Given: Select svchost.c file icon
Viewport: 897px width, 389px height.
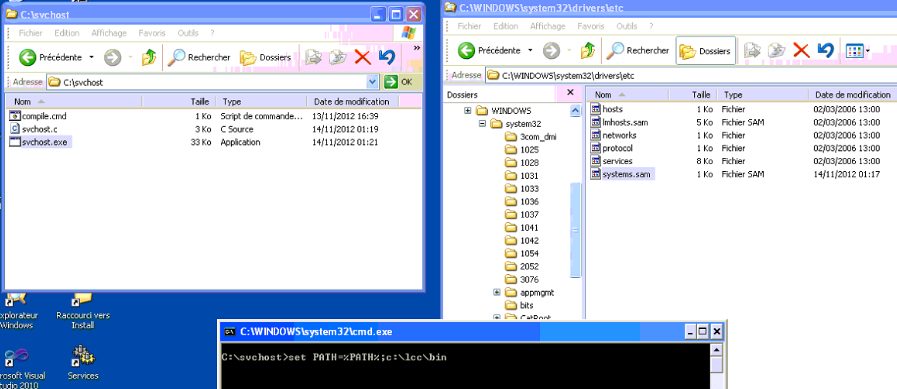Looking at the screenshot, I should [15, 129].
